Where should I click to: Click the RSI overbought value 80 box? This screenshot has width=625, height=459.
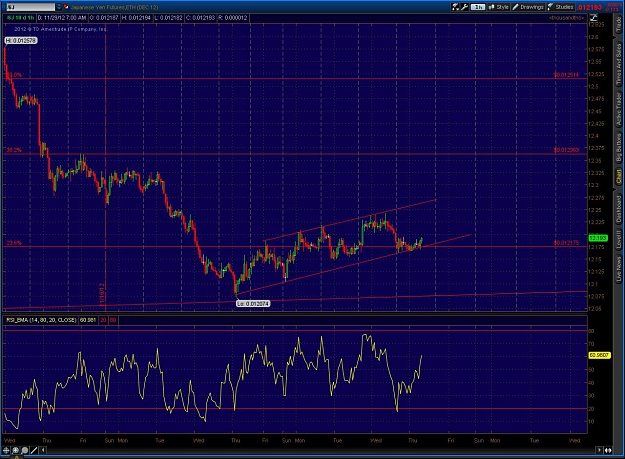(x=113, y=320)
